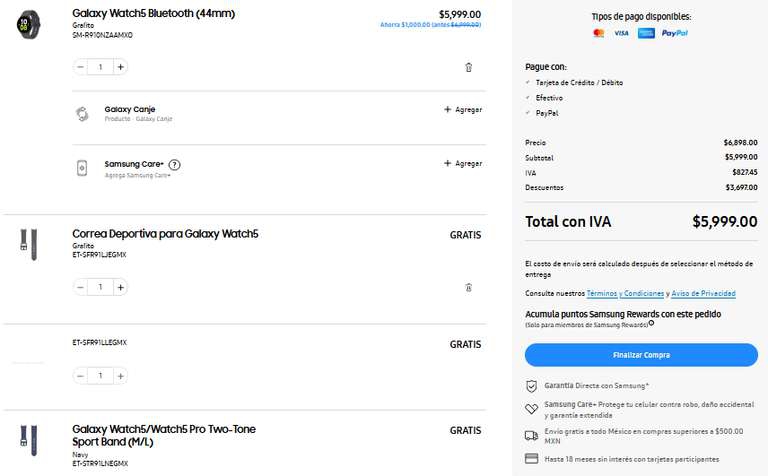Screen dimensions: 768x476
Task: Click the Ahorra $1,000.00 savings text
Action: click(x=431, y=25)
